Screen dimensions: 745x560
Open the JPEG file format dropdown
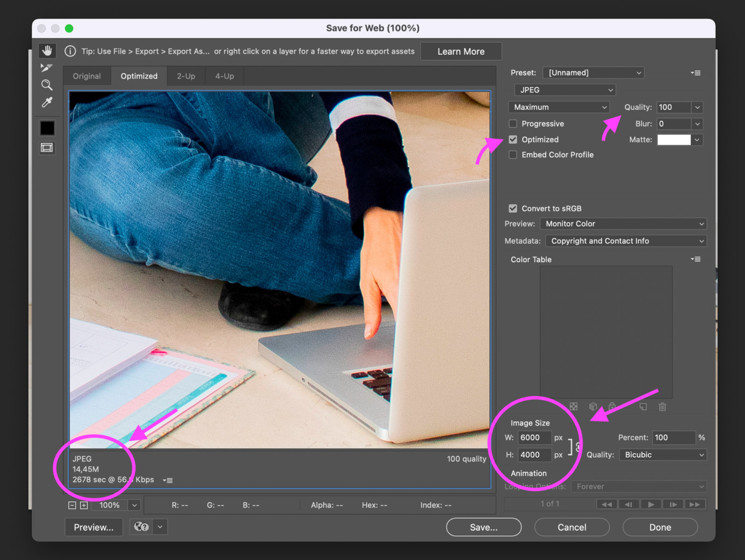click(565, 90)
